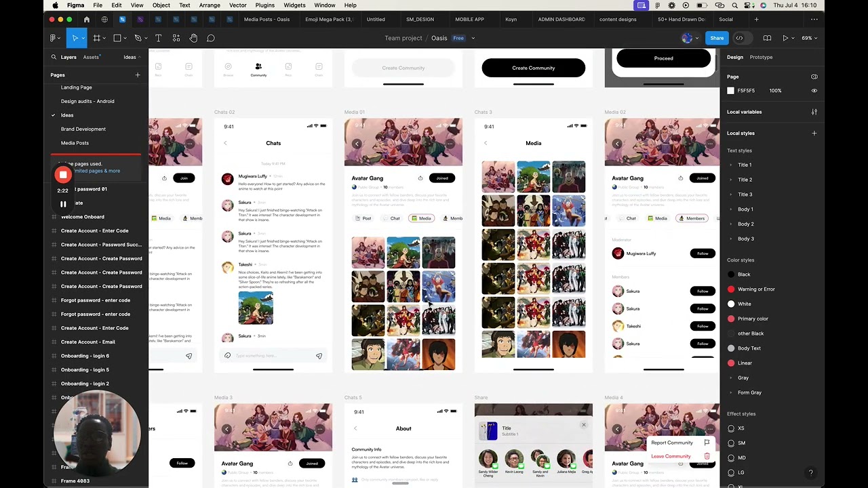Open the Resources tool
This screenshot has width=868, height=488.
tap(176, 38)
